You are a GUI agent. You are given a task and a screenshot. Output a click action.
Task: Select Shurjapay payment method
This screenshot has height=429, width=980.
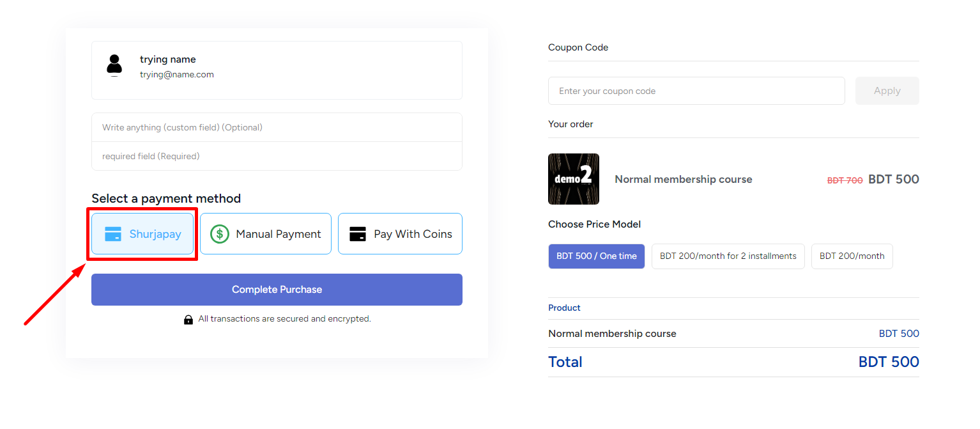pyautogui.click(x=142, y=234)
